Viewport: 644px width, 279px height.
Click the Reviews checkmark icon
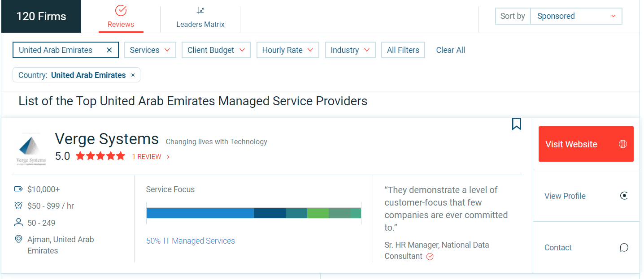pos(121,11)
